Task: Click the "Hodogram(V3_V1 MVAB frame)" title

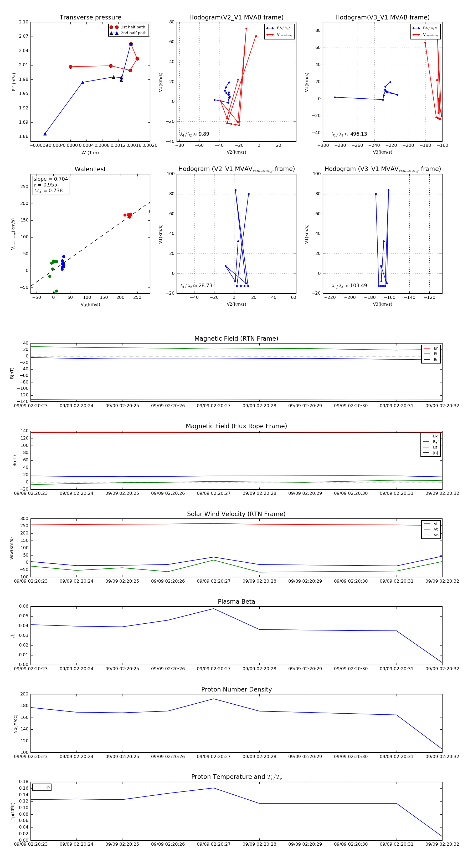Action: [382, 18]
